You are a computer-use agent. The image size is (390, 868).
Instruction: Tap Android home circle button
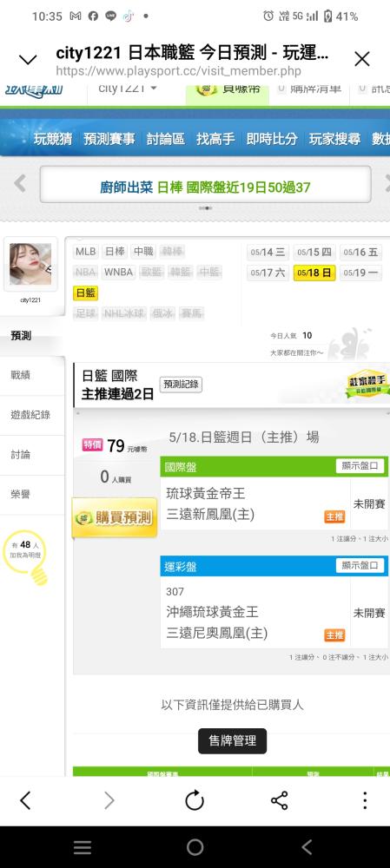tap(195, 847)
